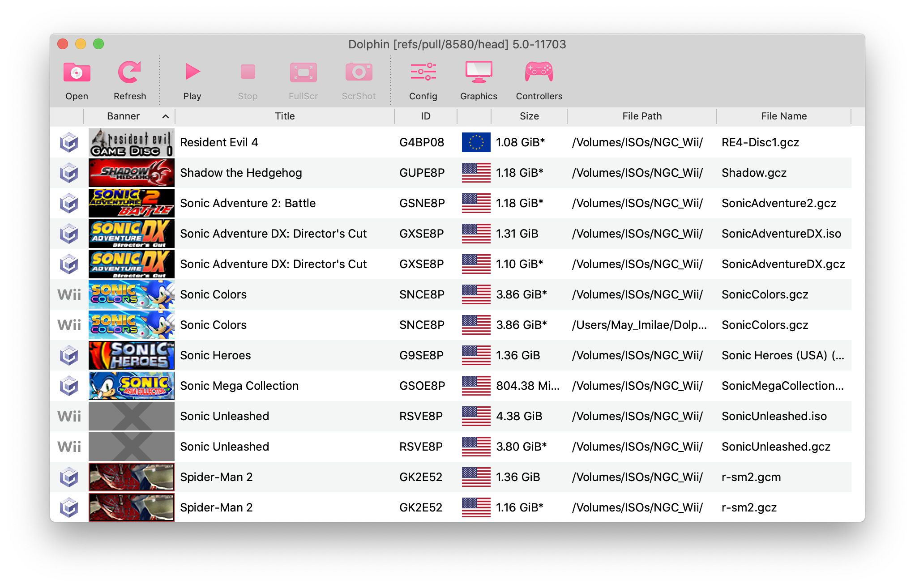Click the Wii icon next to Sonic Colors
Screen dimensions: 915x588
tap(68, 294)
